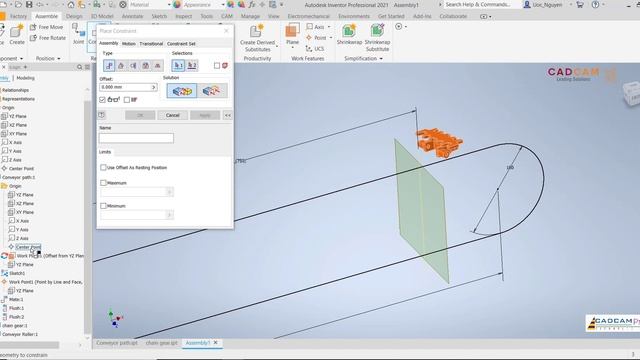Click the Apply button

[x=205, y=115]
